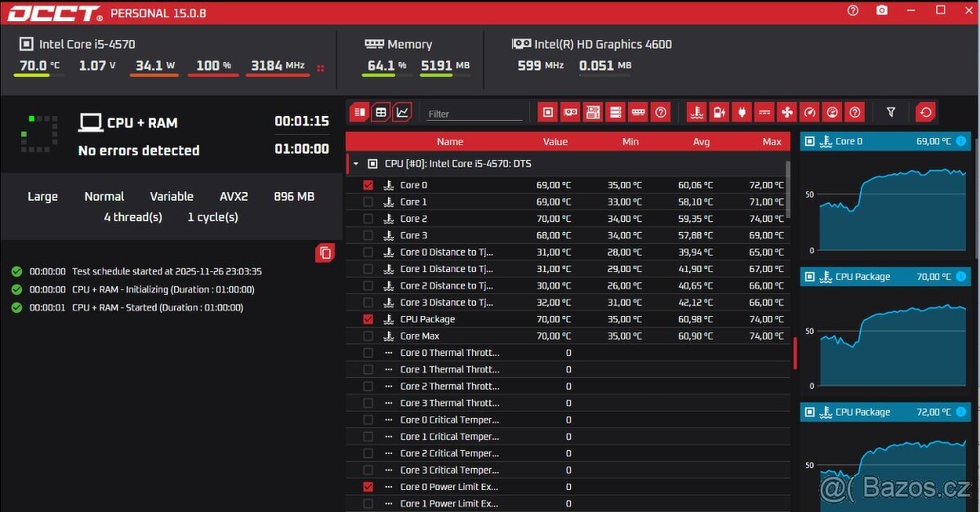The height and width of the screenshot is (512, 980).
Task: Click the sensor table vertical scrollbar
Action: pos(788,189)
